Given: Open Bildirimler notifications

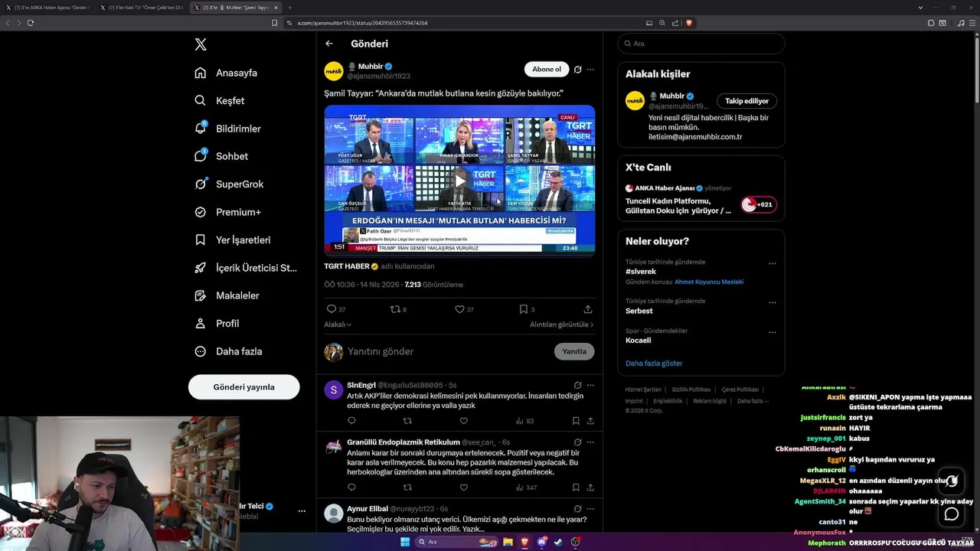Looking at the screenshot, I should [228, 129].
